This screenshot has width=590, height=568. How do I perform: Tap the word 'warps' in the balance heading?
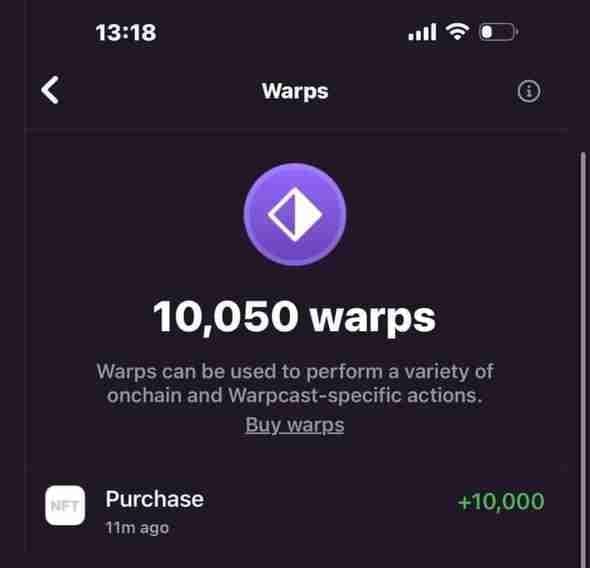pyautogui.click(x=373, y=319)
